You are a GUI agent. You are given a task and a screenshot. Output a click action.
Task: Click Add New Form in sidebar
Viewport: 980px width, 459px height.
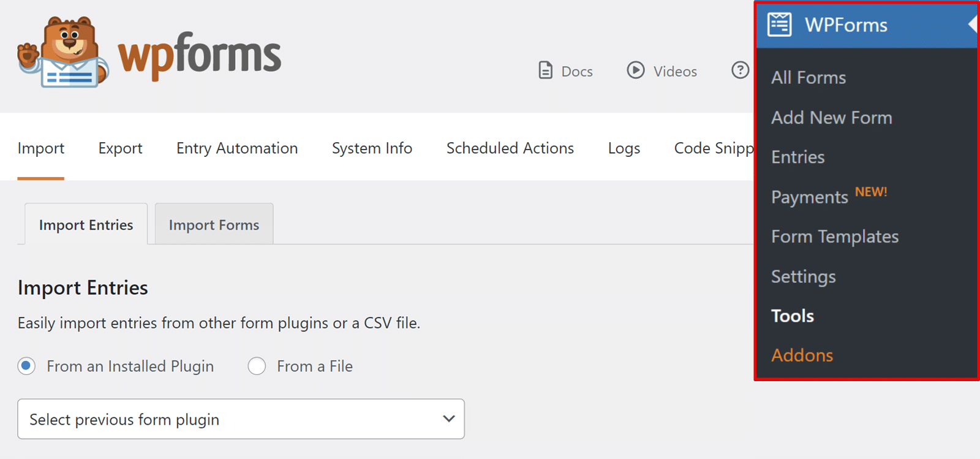click(832, 118)
